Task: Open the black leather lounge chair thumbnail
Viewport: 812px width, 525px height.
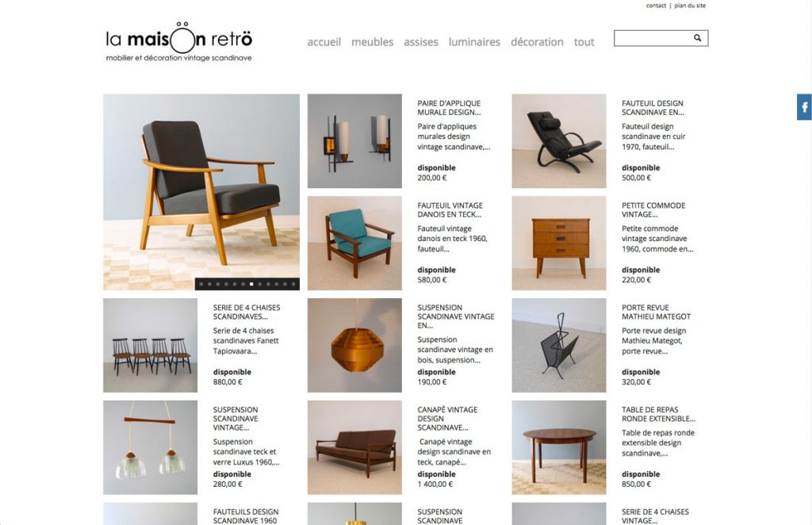Action: coord(559,141)
